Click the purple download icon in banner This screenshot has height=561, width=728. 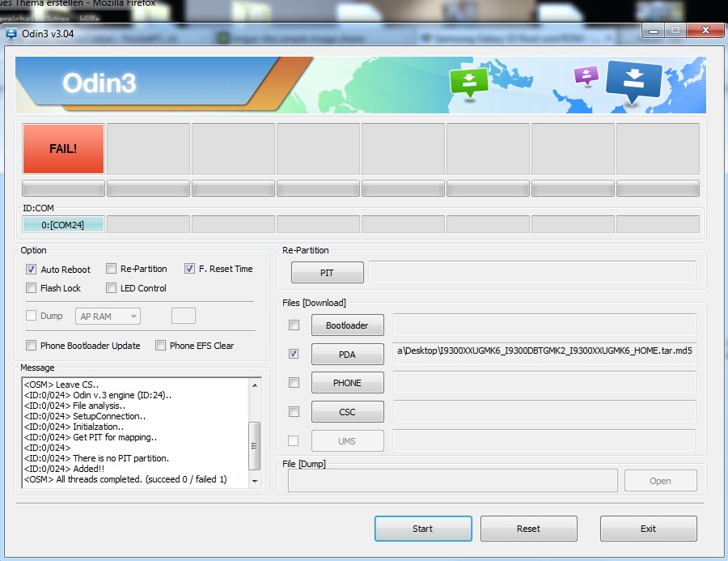pos(586,75)
